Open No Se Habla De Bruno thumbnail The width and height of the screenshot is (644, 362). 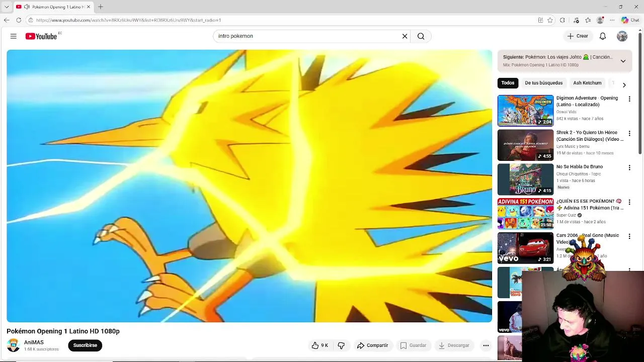[x=525, y=179]
